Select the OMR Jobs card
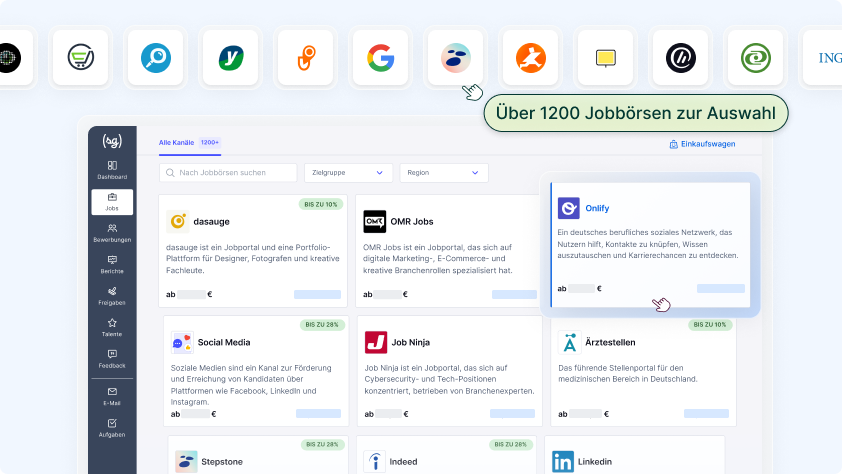The width and height of the screenshot is (842, 474). 448,251
